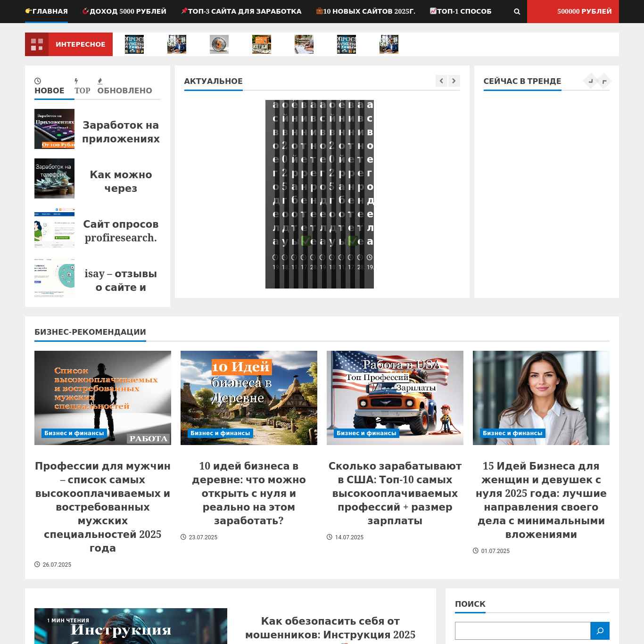Viewport: 644px width, 644px height.
Task: Open the 10 идей бизнеса в деревне article
Action: 248,493
